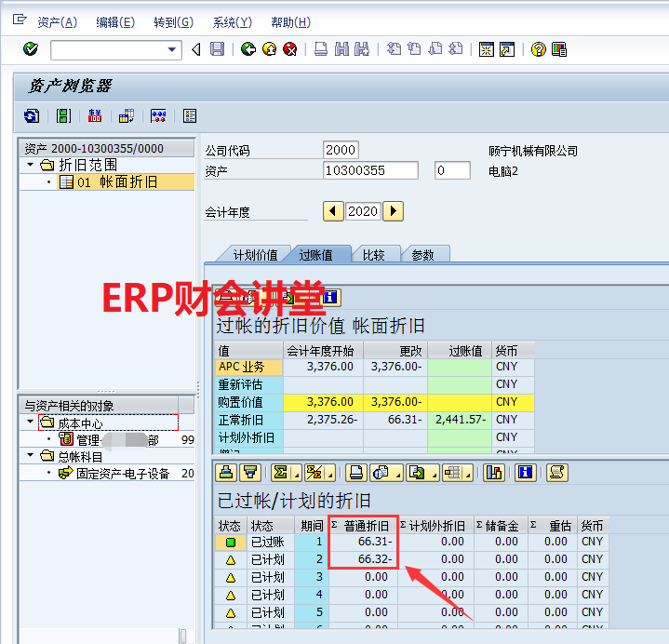This screenshot has width=669, height=644.
Task: Open the command field dropdown arrow
Action: [x=172, y=49]
